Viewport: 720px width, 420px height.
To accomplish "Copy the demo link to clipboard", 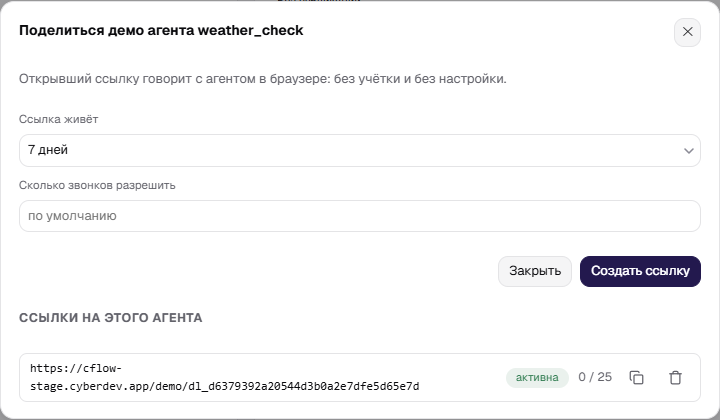I will tap(636, 377).
